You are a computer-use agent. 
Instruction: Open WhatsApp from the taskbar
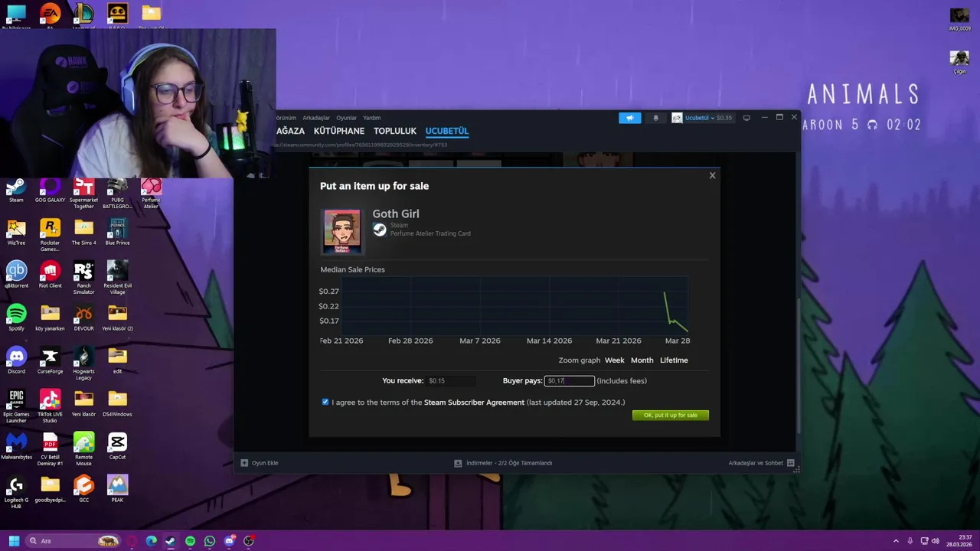point(210,541)
